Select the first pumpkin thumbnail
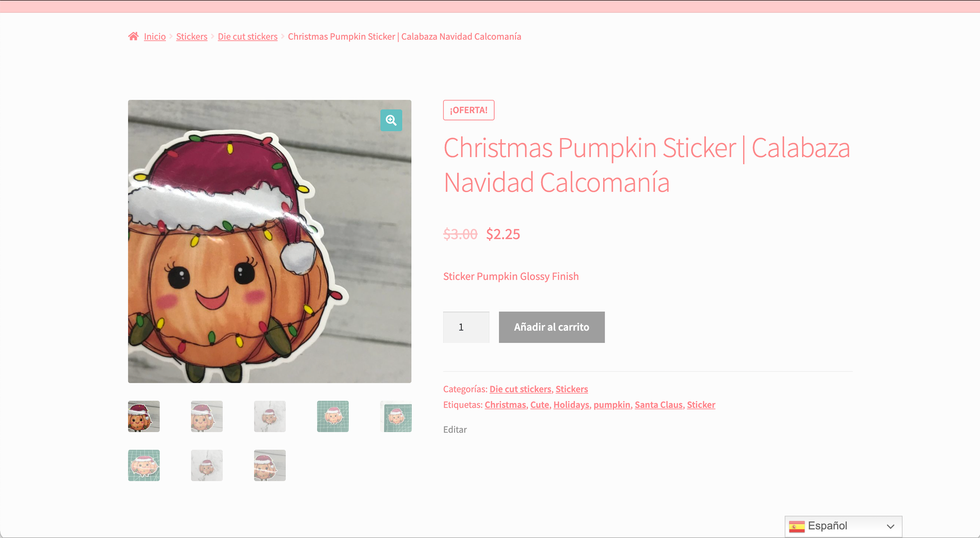This screenshot has width=980, height=538. coord(144,416)
